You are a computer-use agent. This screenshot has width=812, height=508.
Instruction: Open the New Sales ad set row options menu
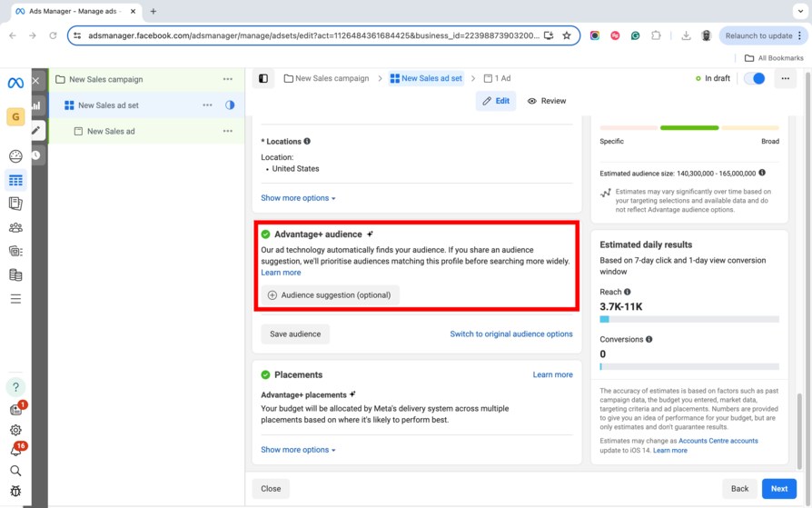[208, 105]
